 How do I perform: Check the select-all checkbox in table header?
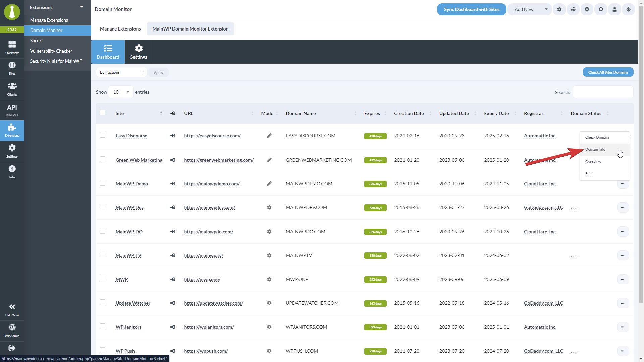103,113
